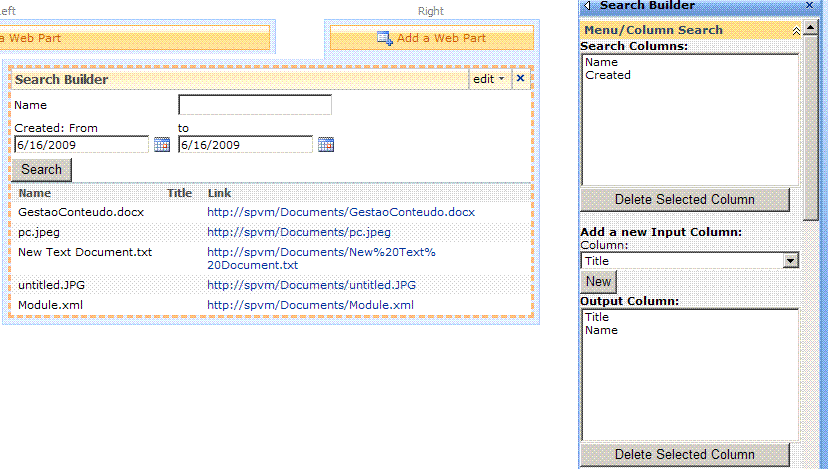Select Name in the Output Column list

pos(601,331)
